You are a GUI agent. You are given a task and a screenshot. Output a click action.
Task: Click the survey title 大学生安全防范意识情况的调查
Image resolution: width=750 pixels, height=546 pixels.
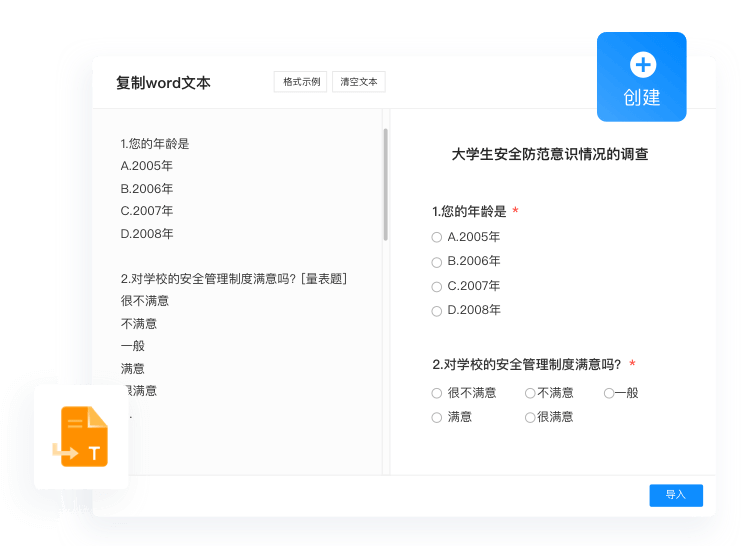[550, 155]
